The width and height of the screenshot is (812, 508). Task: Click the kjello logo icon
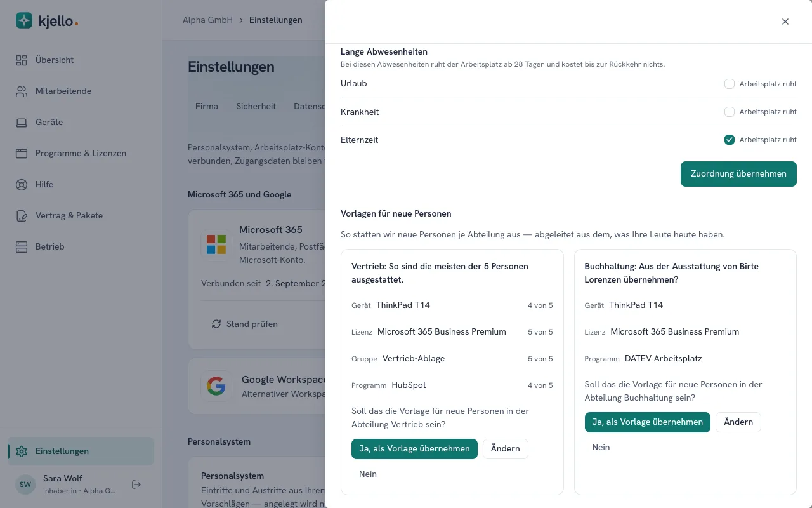click(24, 20)
